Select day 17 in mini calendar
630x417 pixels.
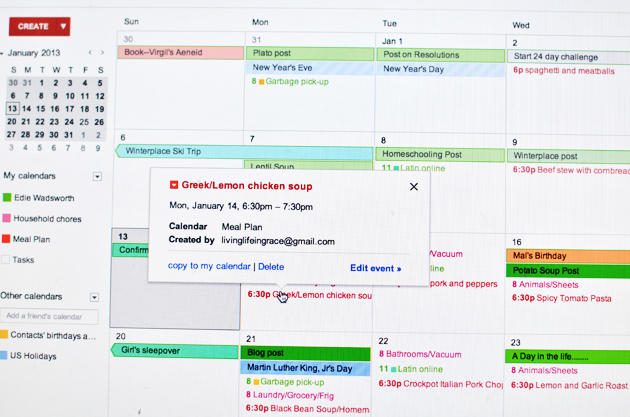(x=70, y=109)
